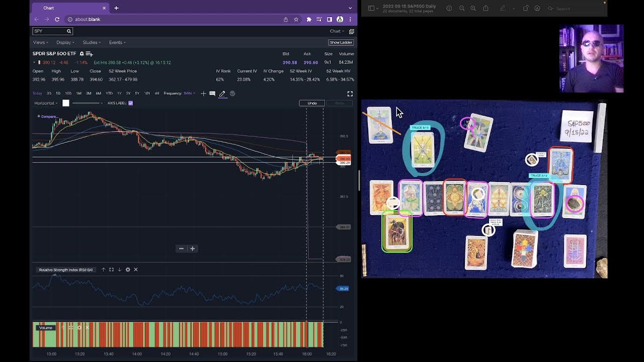The width and height of the screenshot is (644, 362).
Task: Open Volume study settings gear
Action: click(x=79, y=328)
